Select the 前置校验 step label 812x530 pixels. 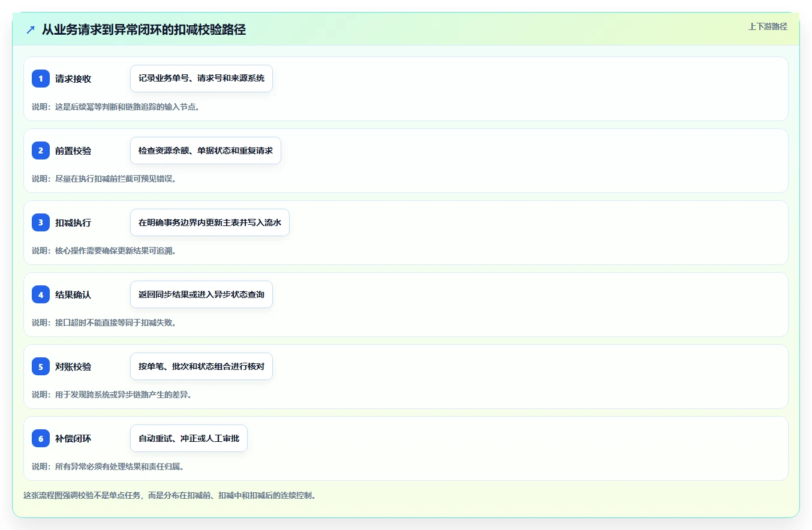73,150
